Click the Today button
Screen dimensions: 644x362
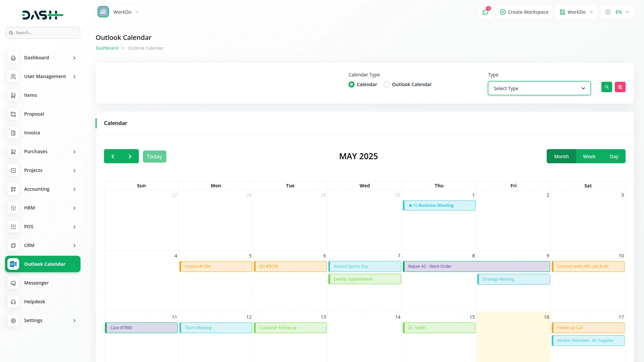coord(154,156)
